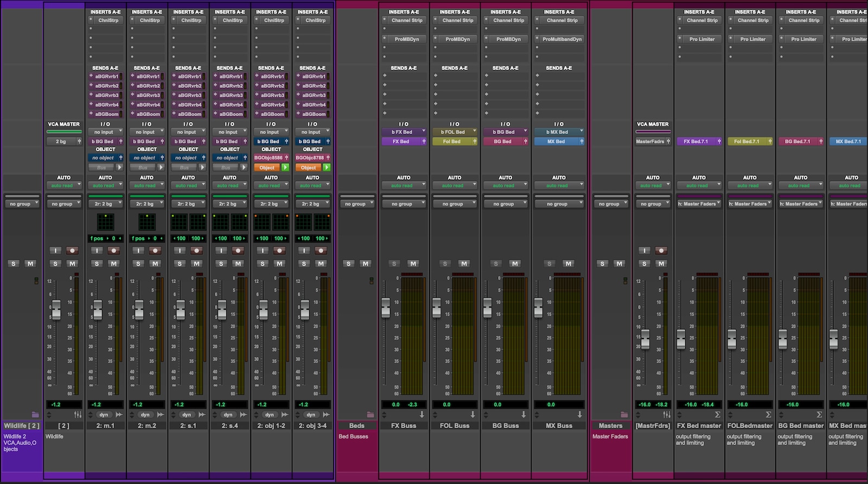Mute the MX Buss track

(568, 264)
